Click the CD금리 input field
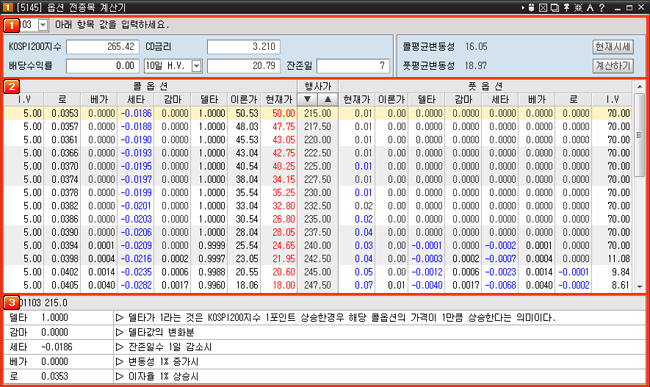This screenshot has width=650, height=387. tap(244, 47)
